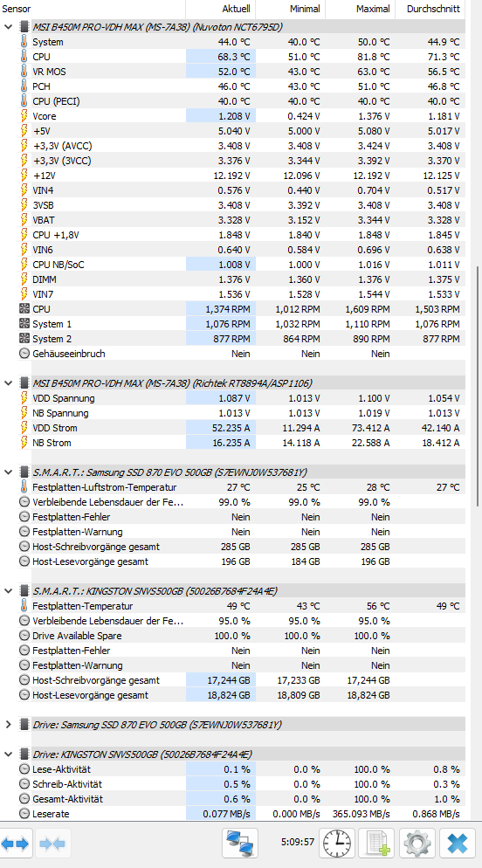Collapse the Nuvoton NCT6795D sensor group
This screenshot has height=868, width=482.
pos(9,26)
